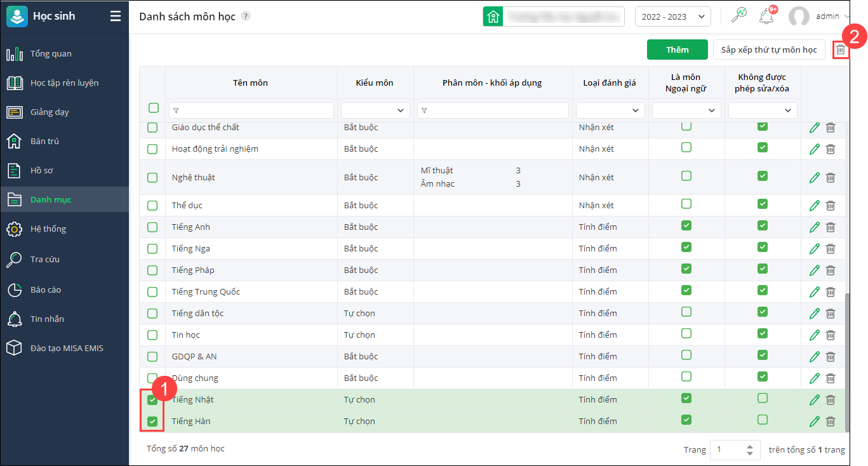868x466 pixels.
Task: Delete the Tiếng Hàn row via trash icon
Action: click(x=831, y=422)
